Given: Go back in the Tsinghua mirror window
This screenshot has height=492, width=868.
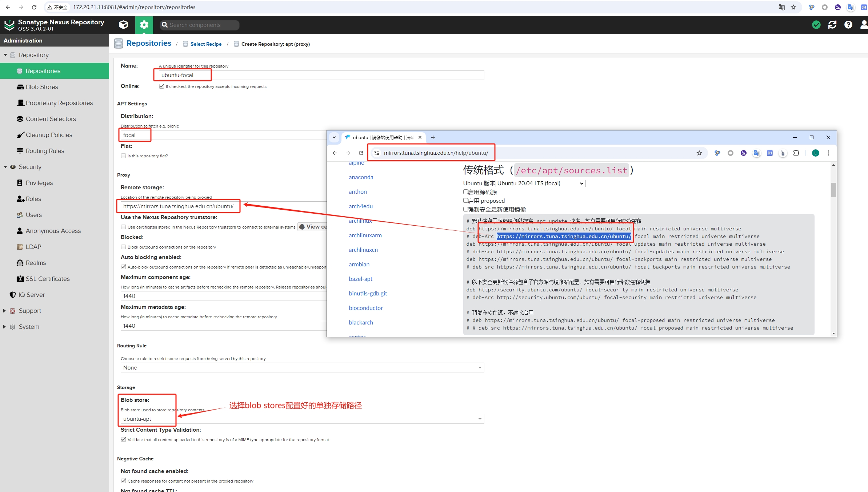Looking at the screenshot, I should (x=335, y=153).
